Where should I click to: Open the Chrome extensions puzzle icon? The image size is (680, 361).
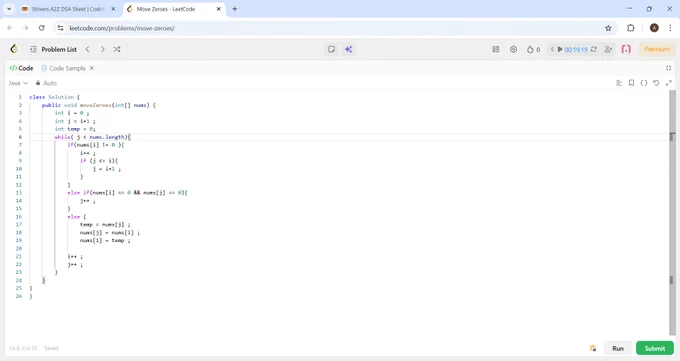[631, 28]
